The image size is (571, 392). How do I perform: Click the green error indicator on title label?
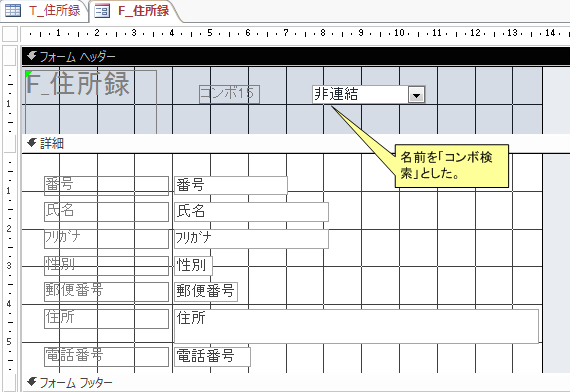[28, 73]
